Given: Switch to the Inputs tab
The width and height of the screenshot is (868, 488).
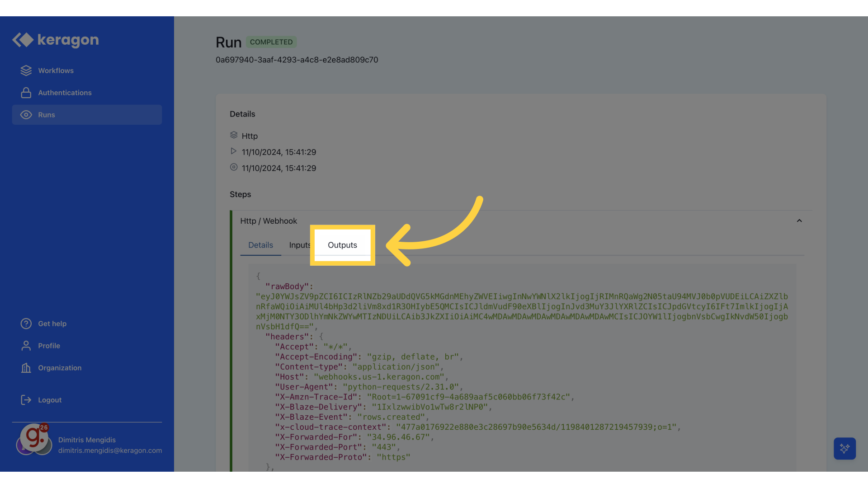Looking at the screenshot, I should tap(300, 245).
